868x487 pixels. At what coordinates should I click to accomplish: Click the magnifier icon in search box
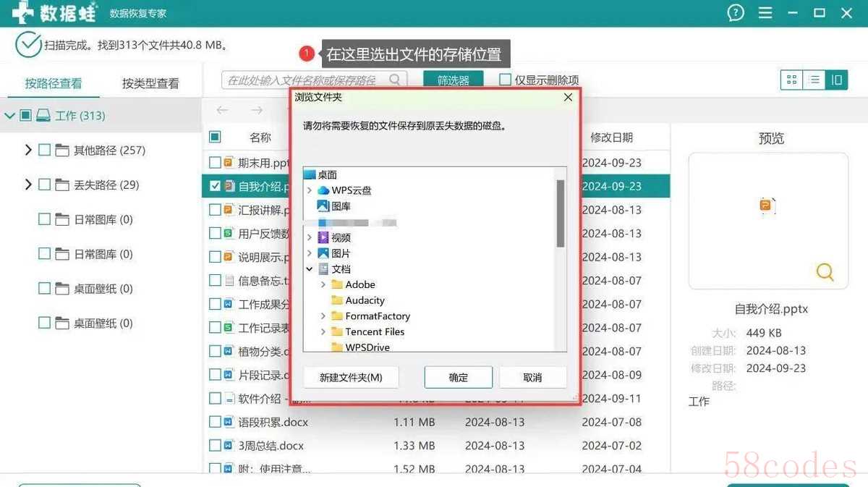pos(395,80)
